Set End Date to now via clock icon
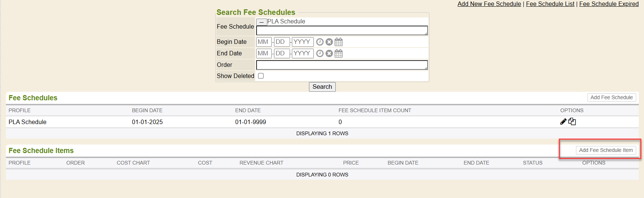This screenshot has width=644, height=198. point(320,53)
